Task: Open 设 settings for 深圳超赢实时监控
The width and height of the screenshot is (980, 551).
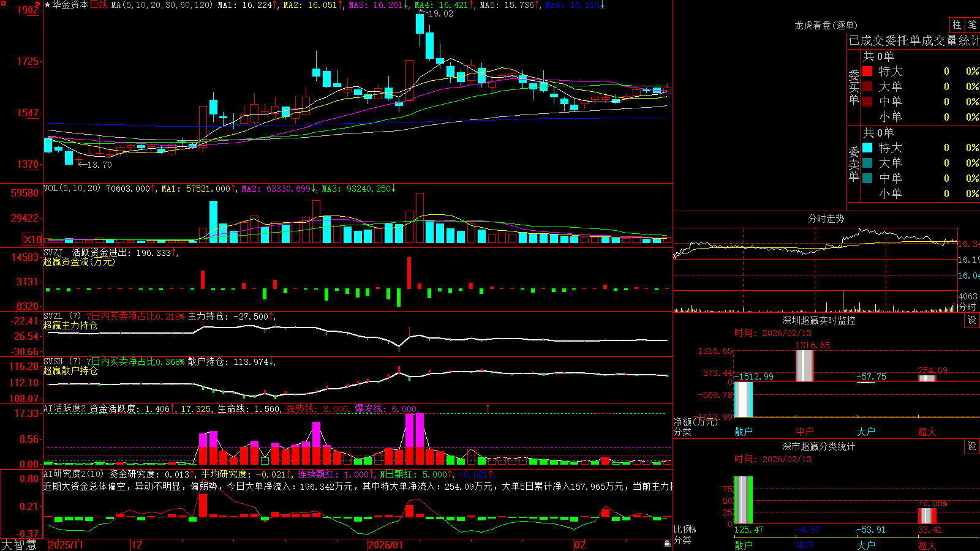Action: [971, 320]
